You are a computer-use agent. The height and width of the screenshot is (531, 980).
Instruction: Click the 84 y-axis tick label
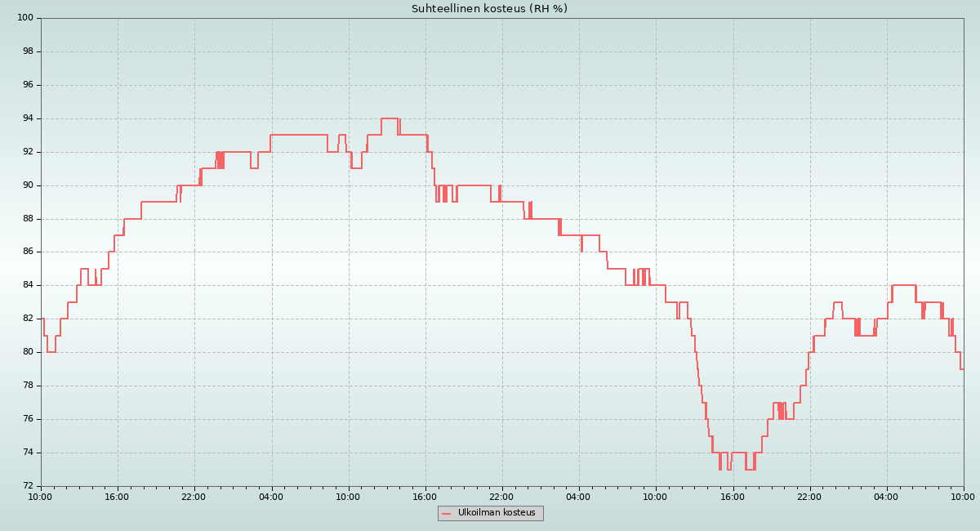(28, 285)
